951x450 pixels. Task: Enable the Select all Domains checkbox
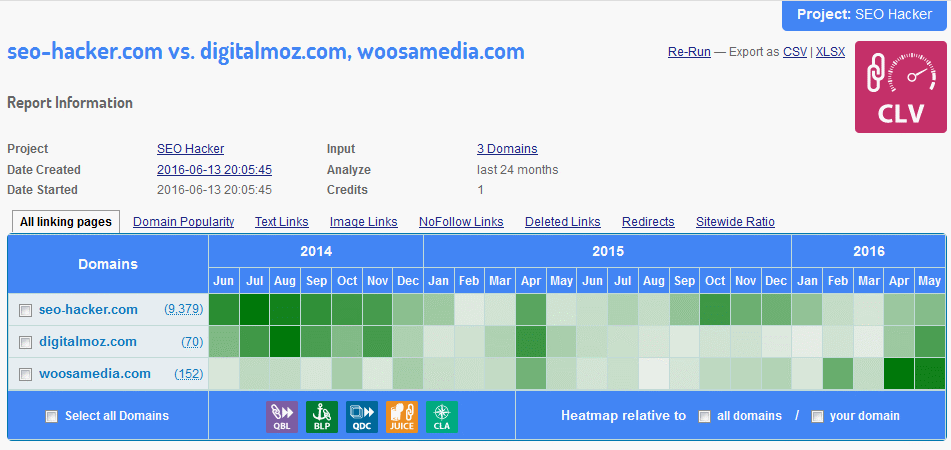tap(51, 417)
